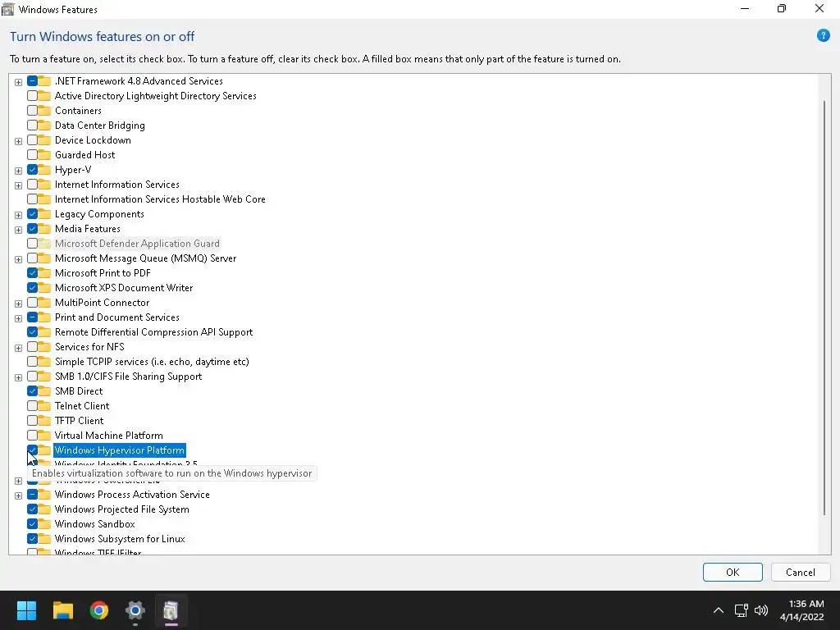
Task: Select Microsoft XPS Document Writer row
Action: (x=124, y=288)
